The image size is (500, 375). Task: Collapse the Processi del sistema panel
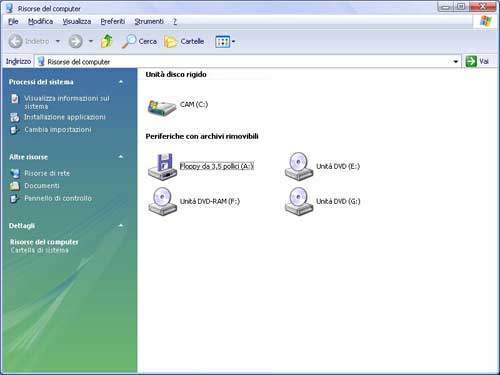coord(121,82)
